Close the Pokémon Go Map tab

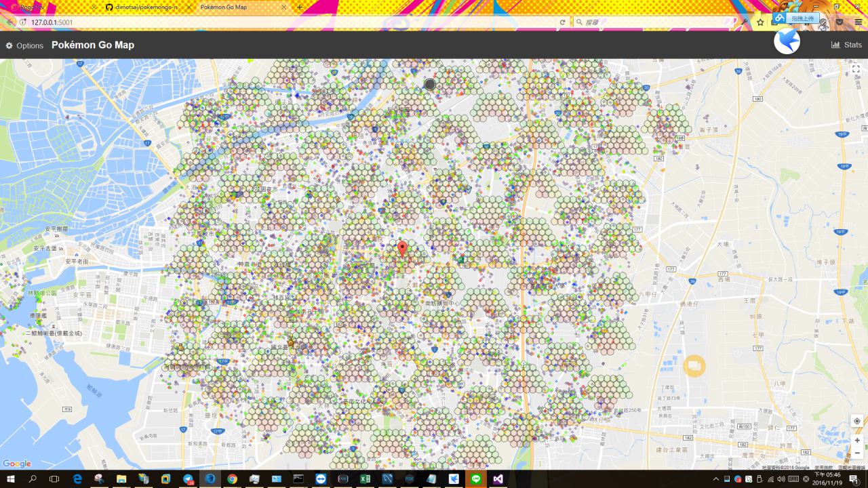coord(282,7)
